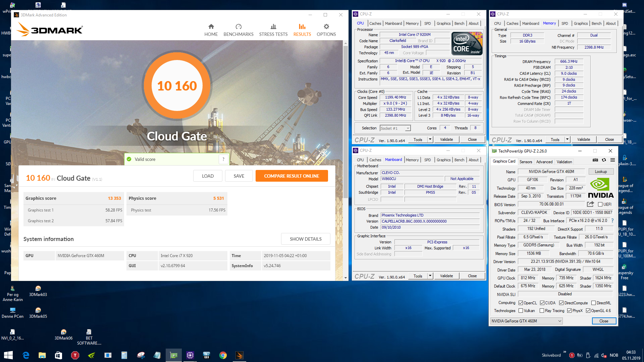Show hidden system tray icons chevron
Screen dimensions: 644x362
point(565,352)
